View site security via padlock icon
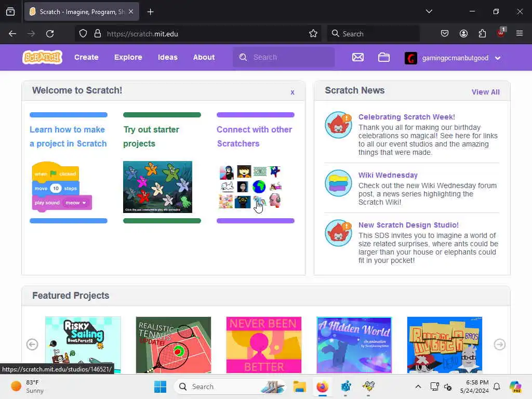Viewport: 532px width, 399px height. [x=98, y=34]
